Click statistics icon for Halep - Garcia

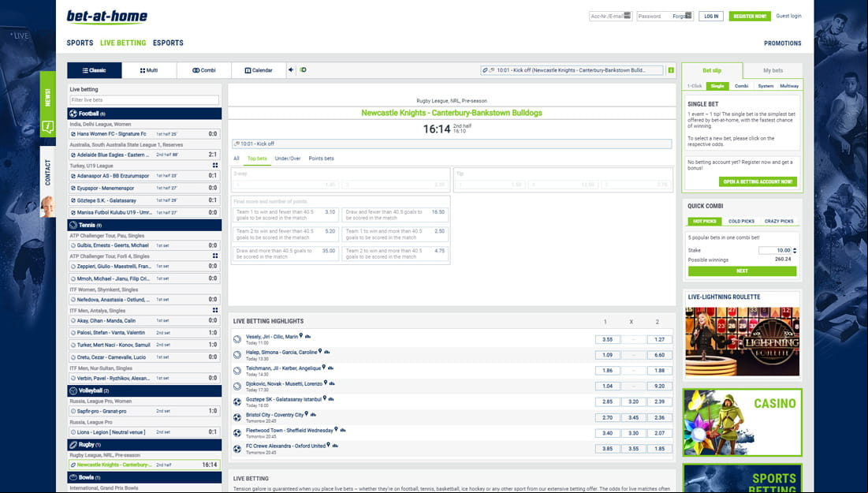coord(327,352)
